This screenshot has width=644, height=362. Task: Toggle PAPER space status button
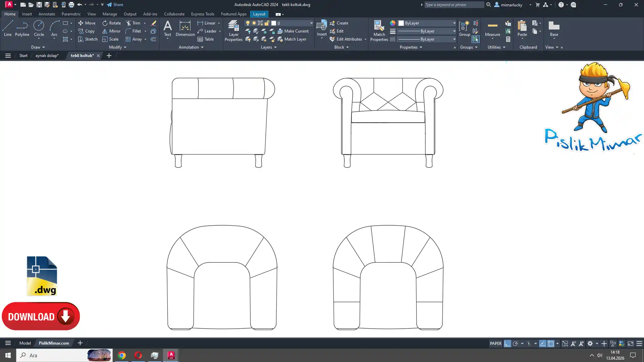click(495, 344)
